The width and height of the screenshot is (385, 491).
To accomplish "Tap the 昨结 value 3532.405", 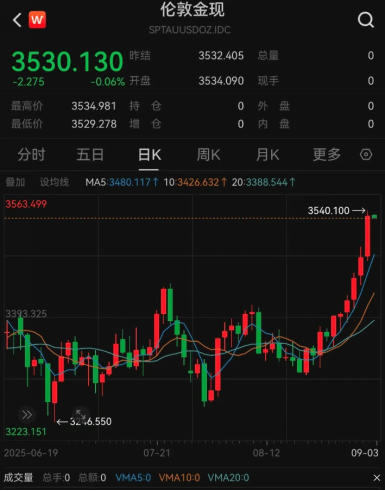I will (221, 56).
